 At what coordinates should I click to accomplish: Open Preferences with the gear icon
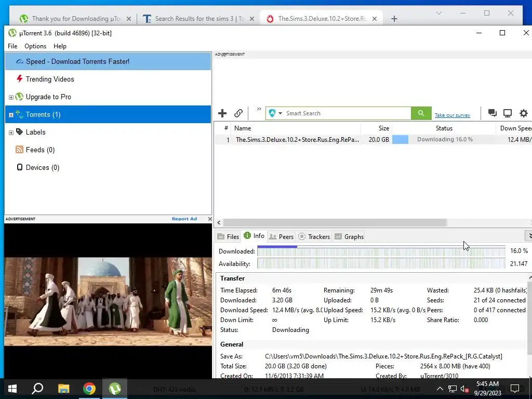tap(524, 113)
